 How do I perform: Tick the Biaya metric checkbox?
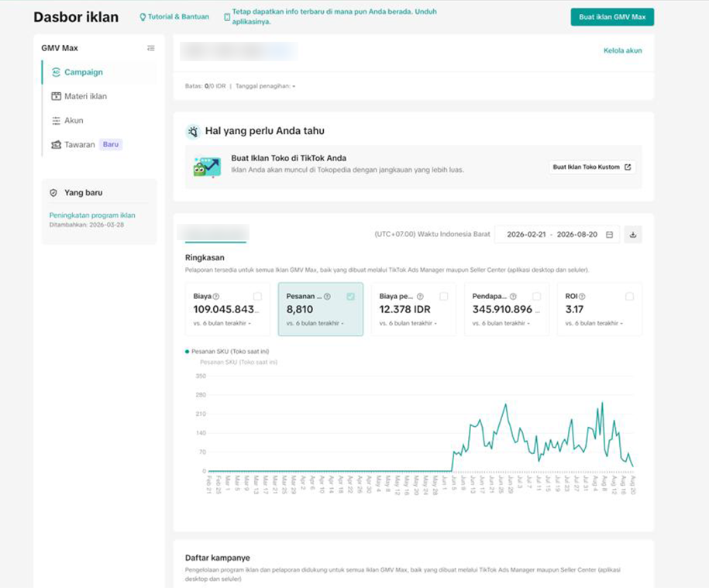point(257,297)
